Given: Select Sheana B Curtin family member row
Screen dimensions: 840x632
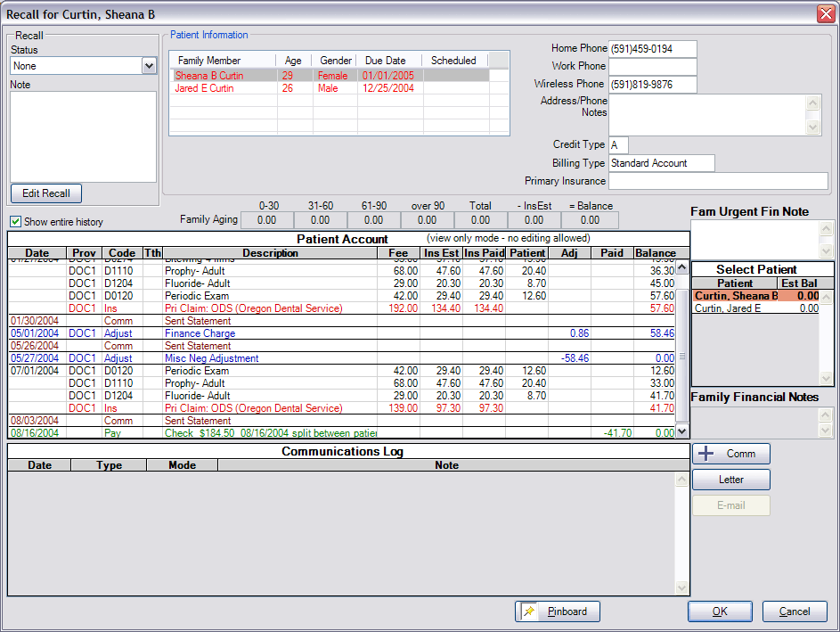Looking at the screenshot, I should [210, 77].
